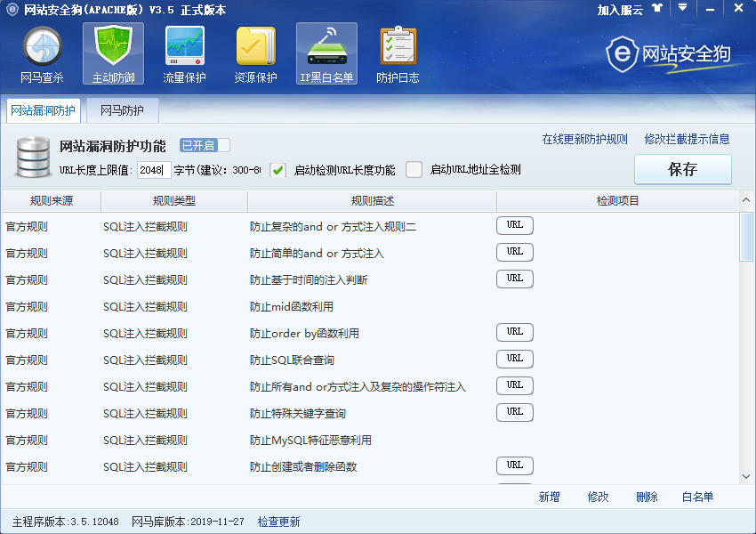
Task: Click the 保存 save button
Action: (682, 169)
